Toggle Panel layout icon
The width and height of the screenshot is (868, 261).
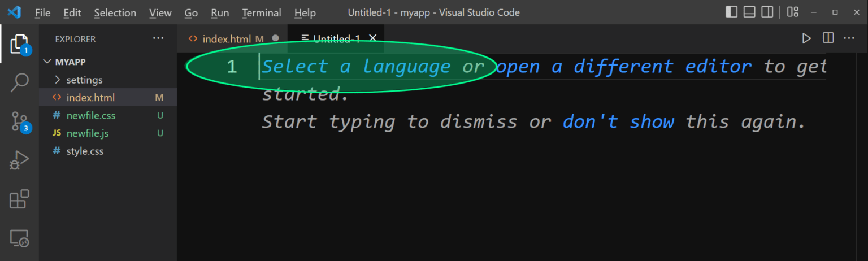pyautogui.click(x=749, y=12)
